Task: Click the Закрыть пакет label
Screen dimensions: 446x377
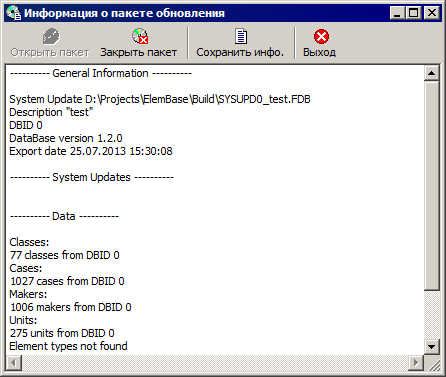Action: point(139,52)
